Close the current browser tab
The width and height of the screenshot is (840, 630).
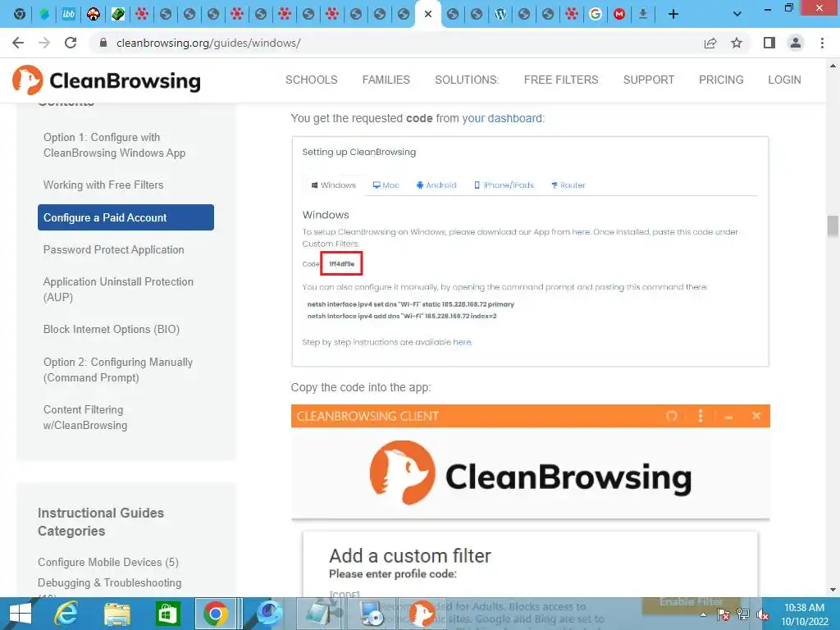click(x=428, y=14)
